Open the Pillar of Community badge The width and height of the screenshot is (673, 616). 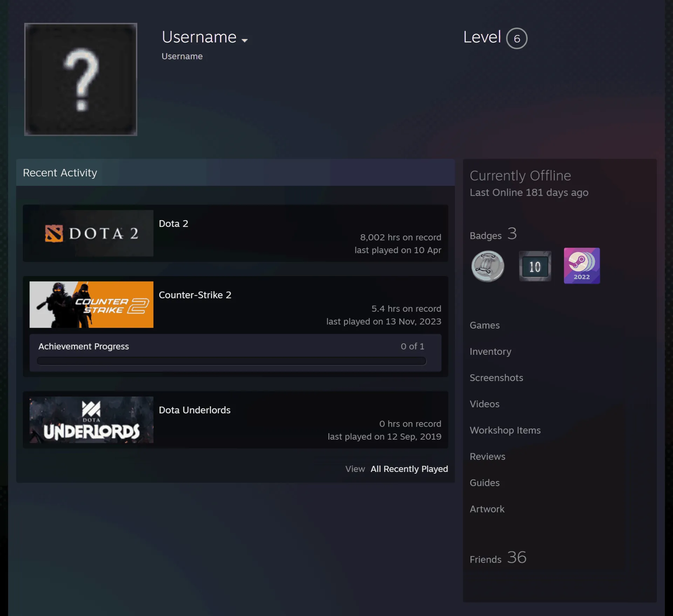point(488,266)
